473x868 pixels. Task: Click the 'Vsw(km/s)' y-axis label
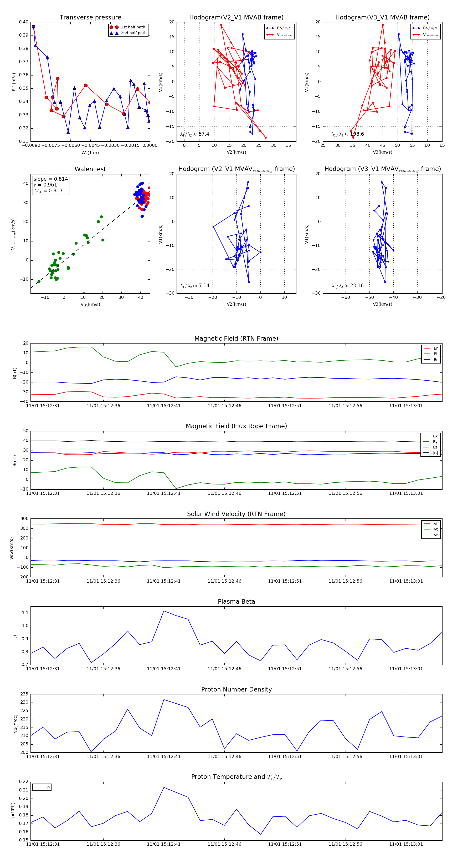[12, 548]
